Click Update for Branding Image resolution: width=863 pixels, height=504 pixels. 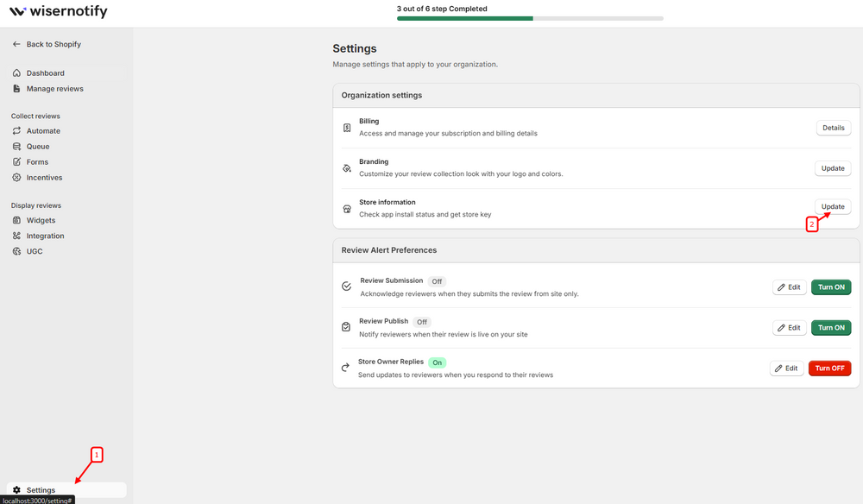(833, 168)
